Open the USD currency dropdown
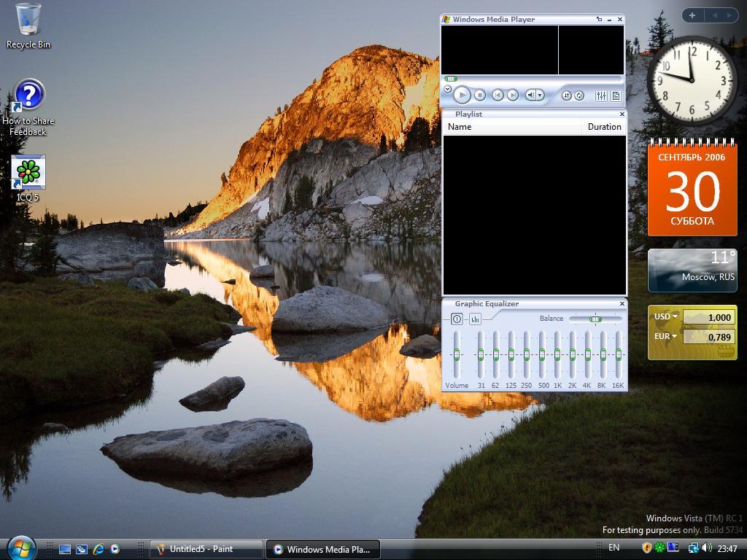Viewport: 747px width, 560px height. tap(665, 316)
